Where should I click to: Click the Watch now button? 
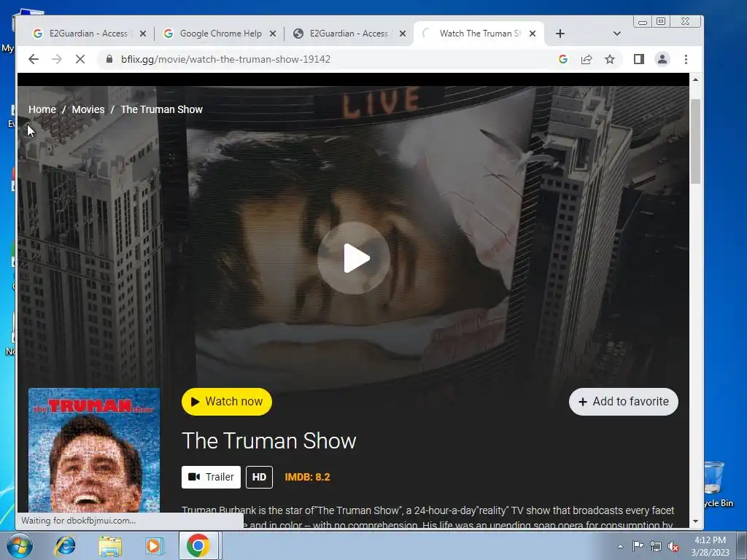click(227, 402)
